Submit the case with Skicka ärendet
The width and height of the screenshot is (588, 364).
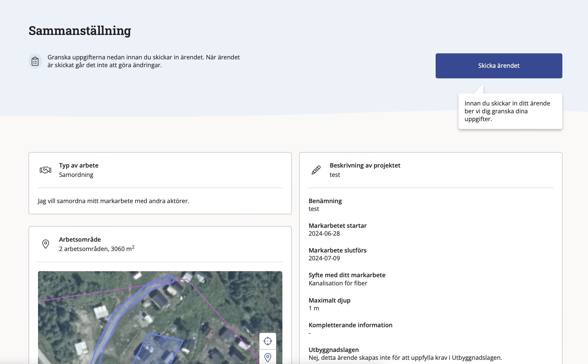pyautogui.click(x=499, y=66)
